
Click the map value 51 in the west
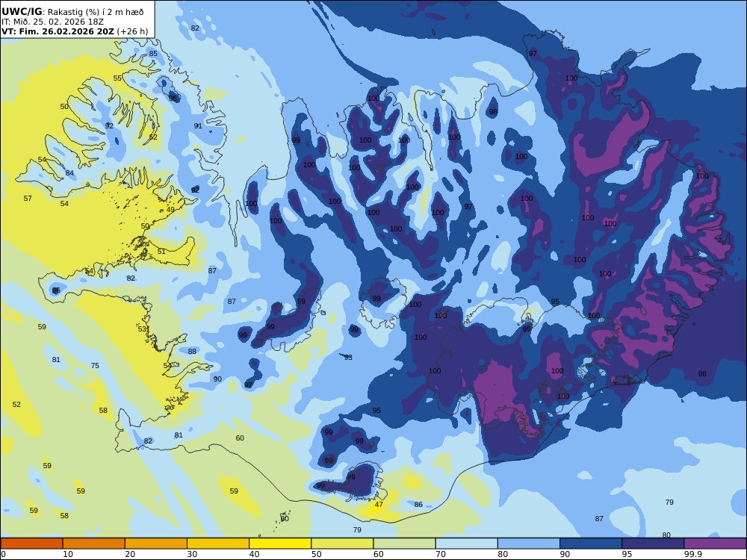[x=161, y=252]
